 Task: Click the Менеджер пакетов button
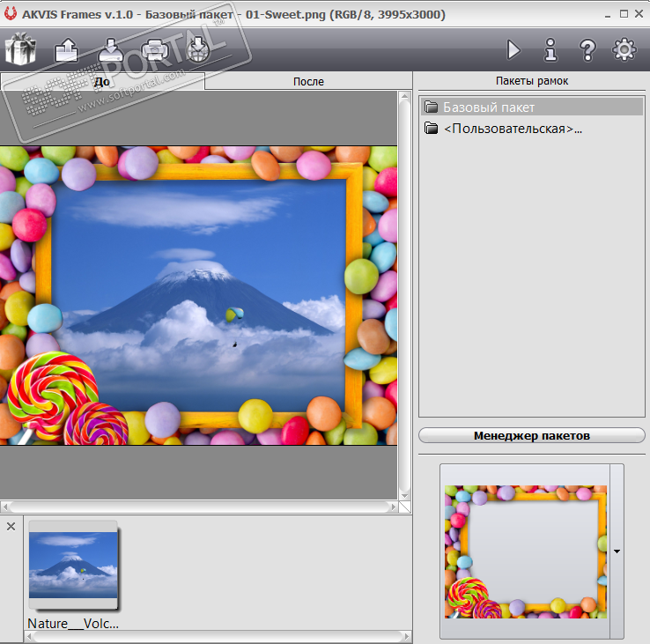(532, 435)
